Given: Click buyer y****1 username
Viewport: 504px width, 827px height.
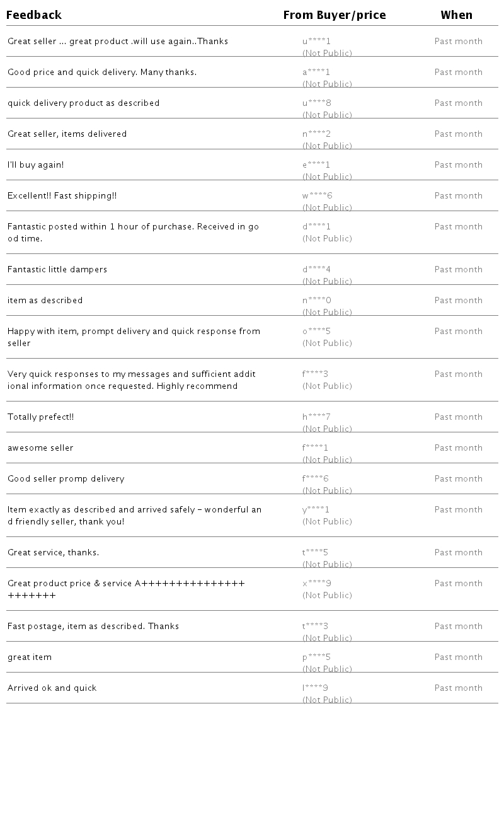Looking at the screenshot, I should 316,510.
